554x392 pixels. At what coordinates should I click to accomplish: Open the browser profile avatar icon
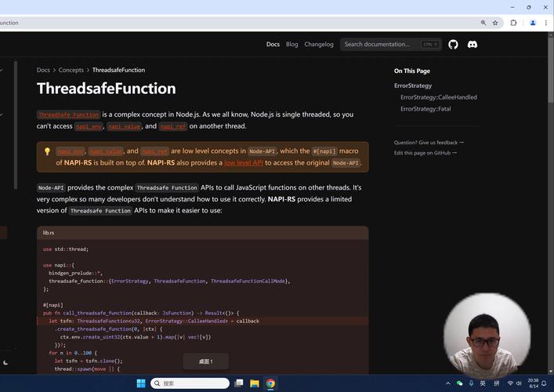click(533, 23)
